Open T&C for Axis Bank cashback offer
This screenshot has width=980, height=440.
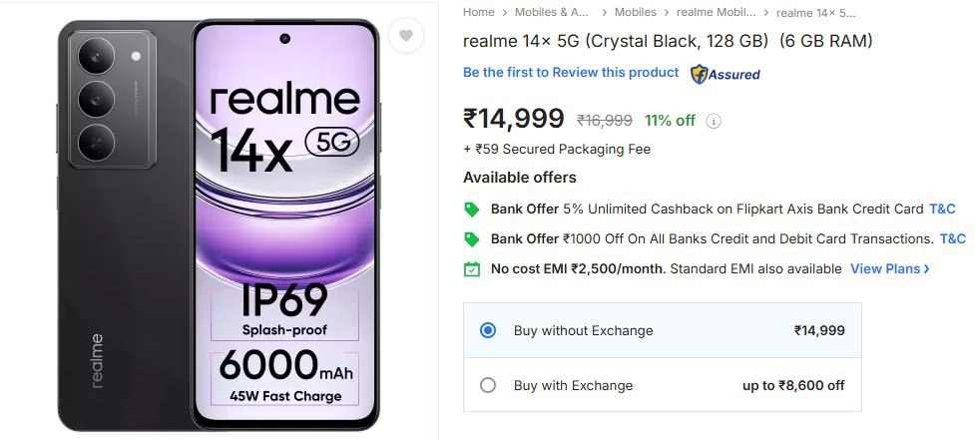pos(942,210)
